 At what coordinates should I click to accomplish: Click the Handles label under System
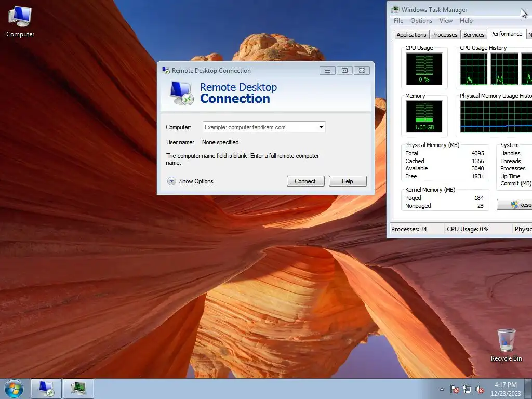[x=510, y=153]
